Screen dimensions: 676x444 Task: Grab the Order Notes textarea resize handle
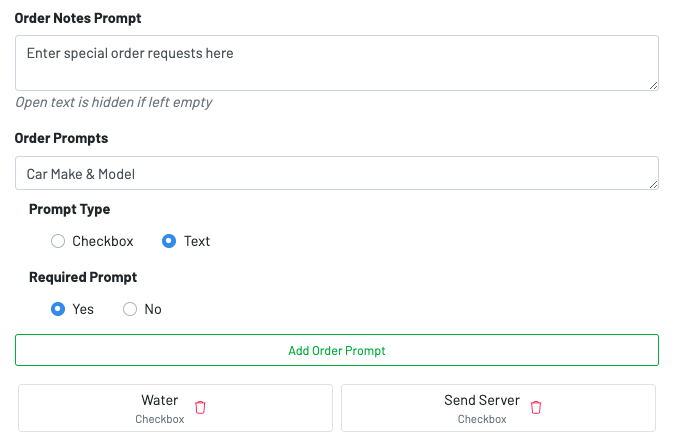653,86
